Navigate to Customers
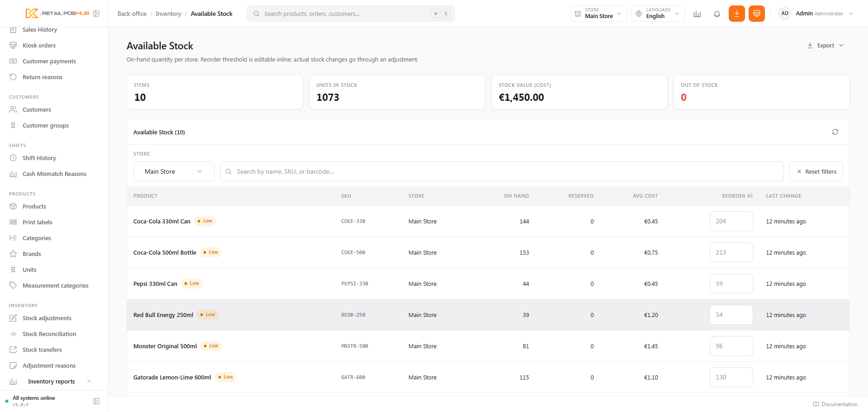The width and height of the screenshot is (868, 412). [x=37, y=110]
